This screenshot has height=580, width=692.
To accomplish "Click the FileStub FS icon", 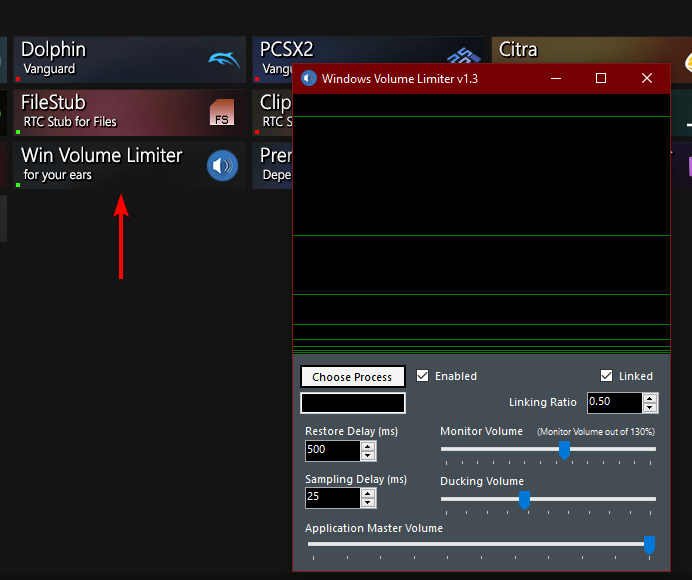I will point(222,112).
